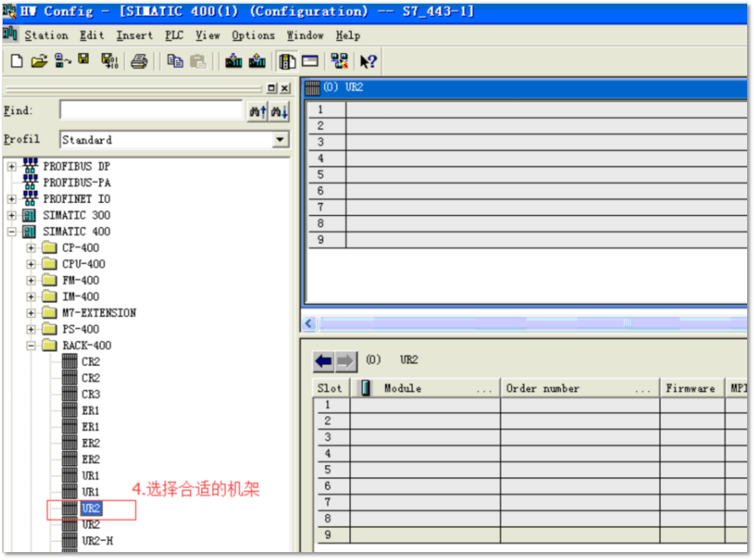Viewport: 755px width, 560px height.
Task: Click the Print toolbar icon
Action: coord(139,61)
